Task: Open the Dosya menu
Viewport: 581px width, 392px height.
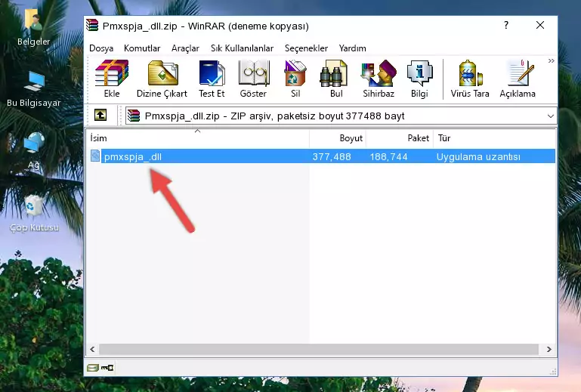Action: pos(101,48)
